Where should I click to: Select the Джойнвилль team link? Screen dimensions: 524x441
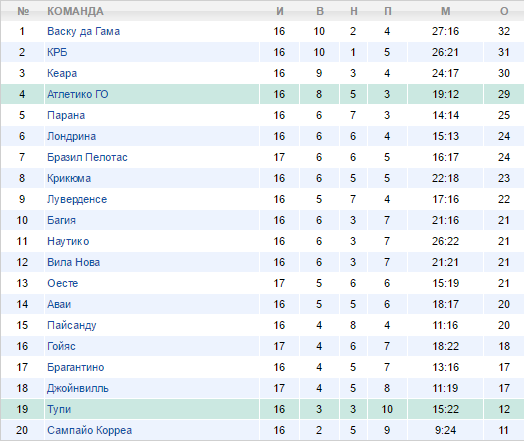[78, 389]
